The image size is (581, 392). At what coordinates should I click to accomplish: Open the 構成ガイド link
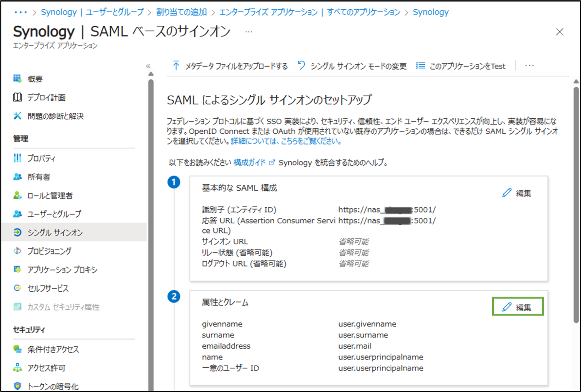[249, 162]
